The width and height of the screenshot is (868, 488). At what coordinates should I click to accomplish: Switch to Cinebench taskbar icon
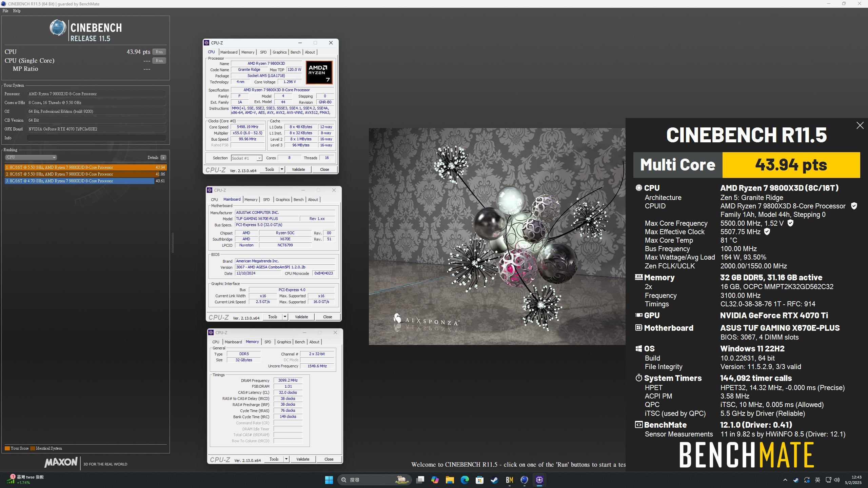pyautogui.click(x=524, y=480)
